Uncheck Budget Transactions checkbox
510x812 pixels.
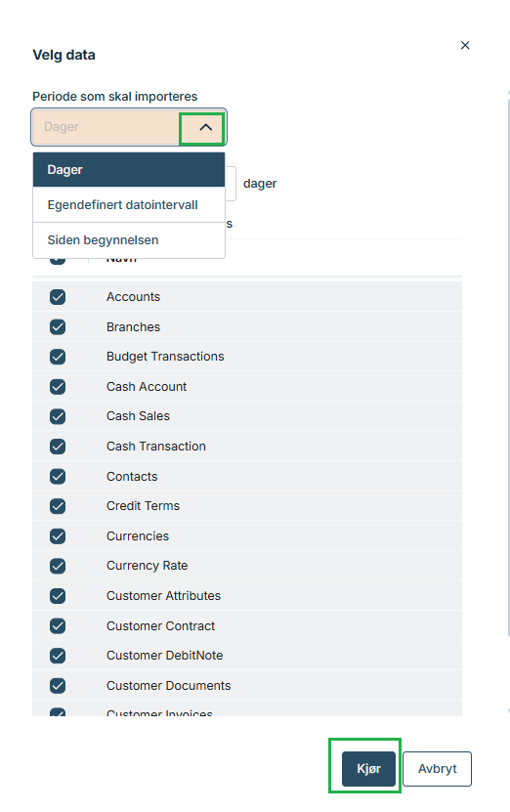(x=58, y=357)
